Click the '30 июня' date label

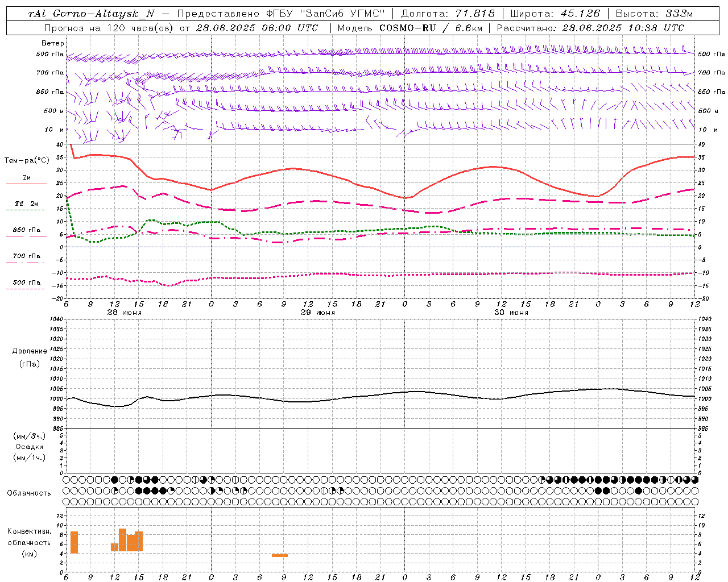click(511, 313)
